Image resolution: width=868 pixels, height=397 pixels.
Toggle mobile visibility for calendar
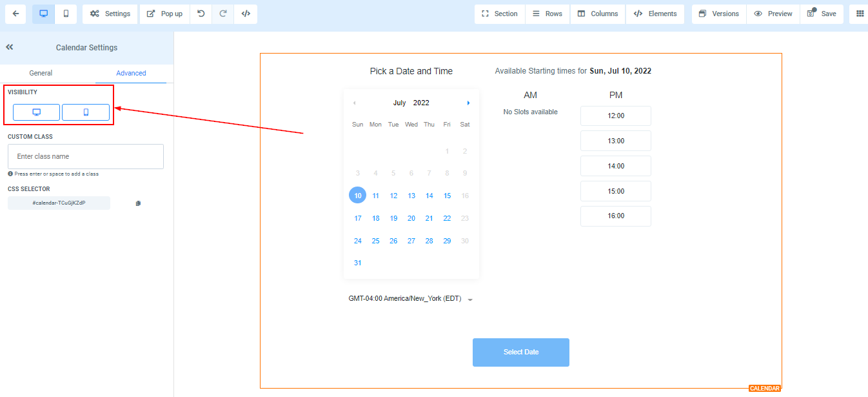86,112
